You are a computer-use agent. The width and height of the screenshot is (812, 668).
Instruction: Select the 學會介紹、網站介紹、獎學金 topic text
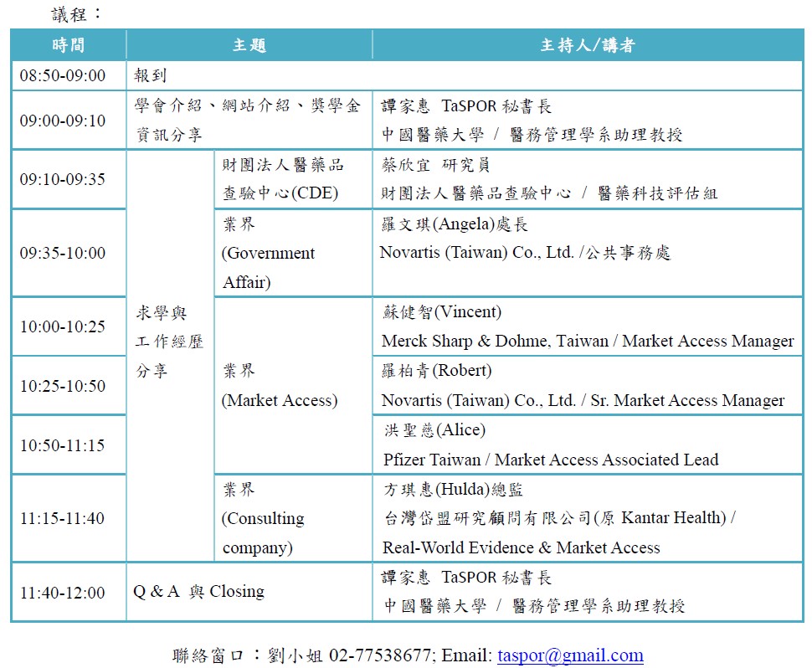coord(247,105)
